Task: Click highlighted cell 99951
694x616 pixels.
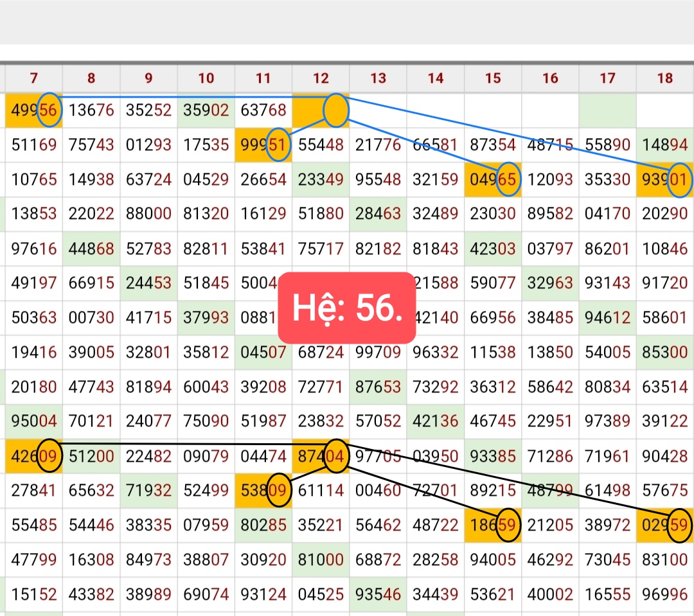Action: (x=263, y=145)
